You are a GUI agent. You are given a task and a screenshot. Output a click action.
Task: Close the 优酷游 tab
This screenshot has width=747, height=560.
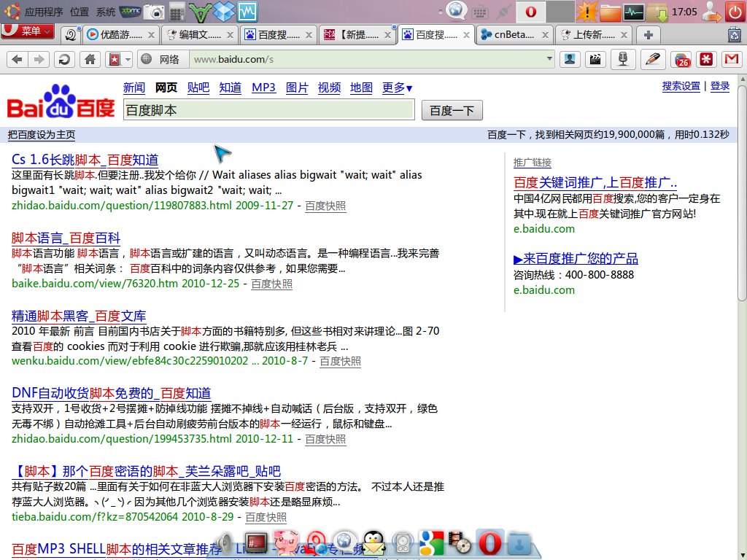[x=151, y=34]
